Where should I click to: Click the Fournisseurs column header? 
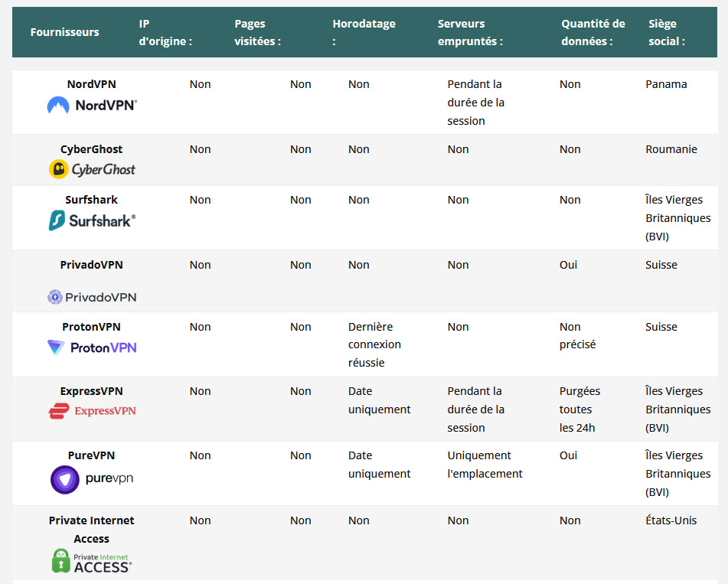(x=65, y=32)
